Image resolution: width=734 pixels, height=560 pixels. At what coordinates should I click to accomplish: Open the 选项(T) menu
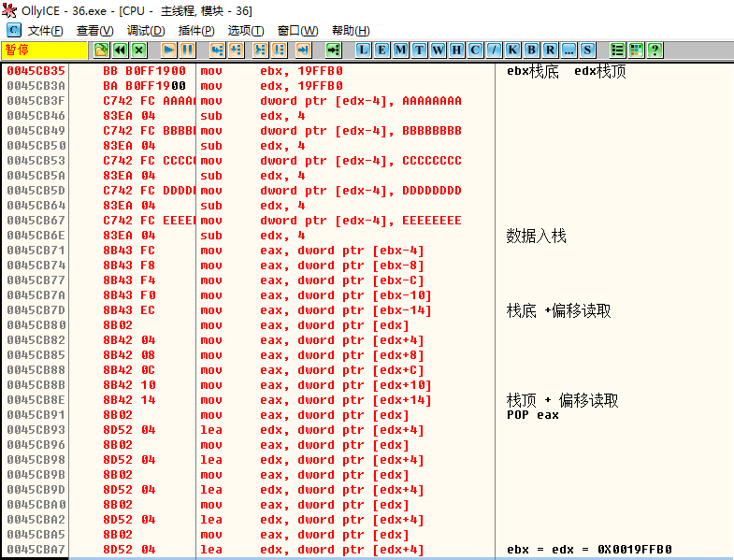click(246, 31)
